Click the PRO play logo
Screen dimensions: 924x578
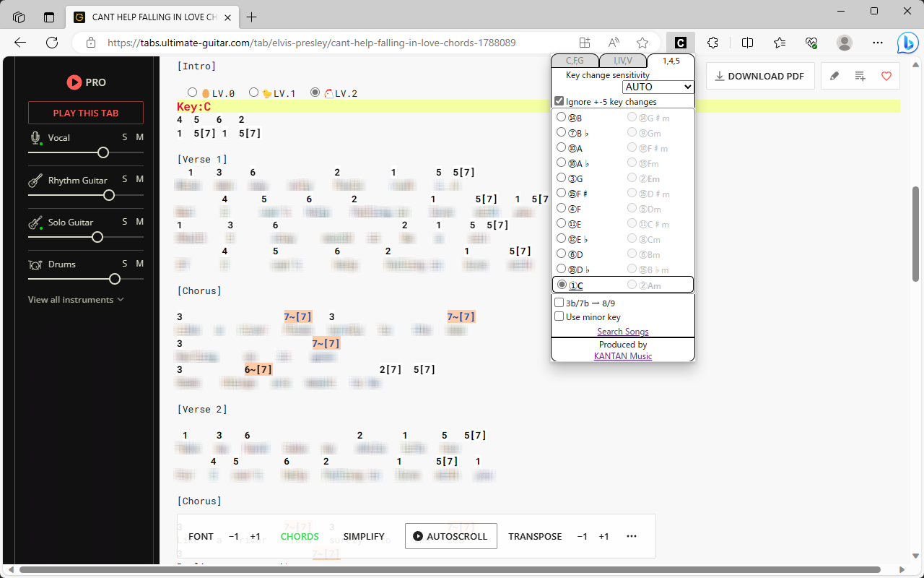click(86, 82)
